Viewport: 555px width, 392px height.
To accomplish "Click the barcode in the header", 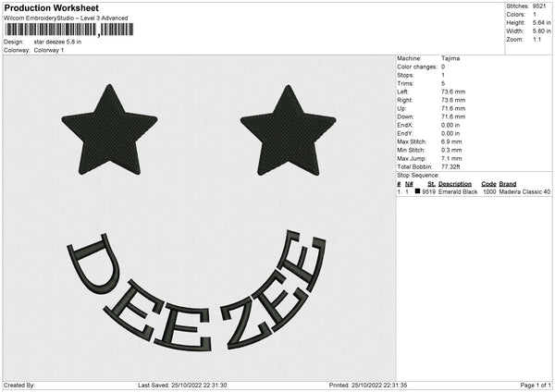I will pyautogui.click(x=69, y=30).
